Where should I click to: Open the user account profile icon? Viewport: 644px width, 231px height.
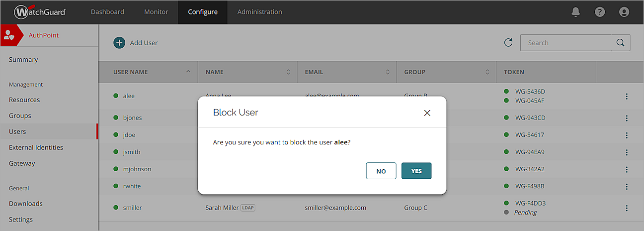[x=624, y=12]
